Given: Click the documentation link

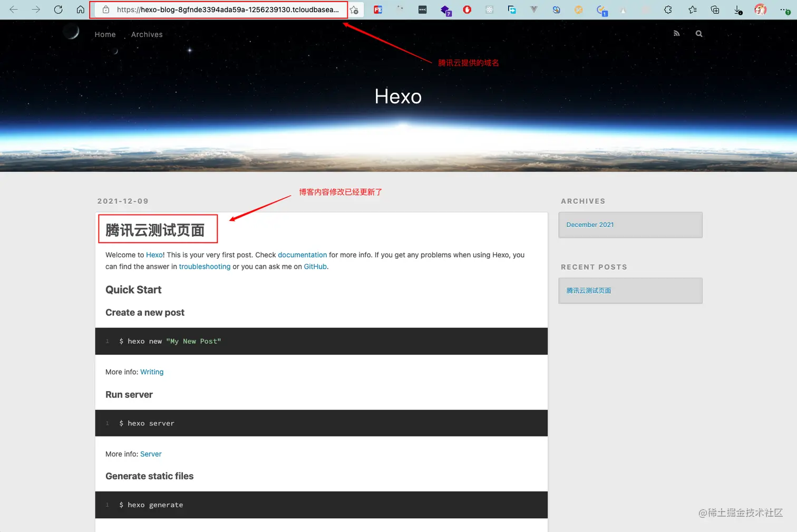Looking at the screenshot, I should tap(302, 255).
